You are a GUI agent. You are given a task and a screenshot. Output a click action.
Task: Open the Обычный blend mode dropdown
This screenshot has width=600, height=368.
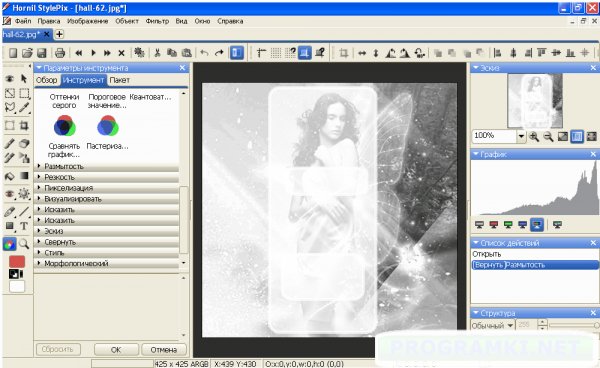tap(493, 326)
